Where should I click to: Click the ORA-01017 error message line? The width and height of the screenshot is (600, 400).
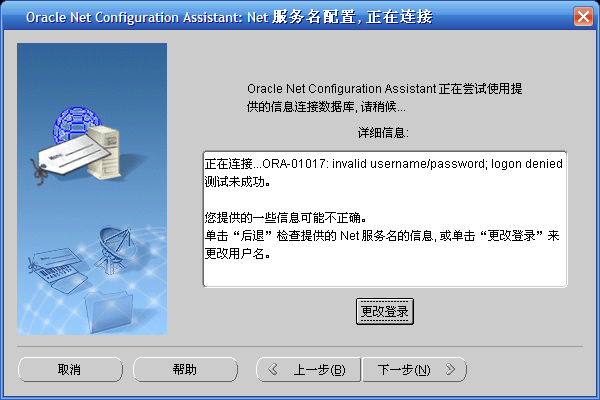[x=383, y=163]
